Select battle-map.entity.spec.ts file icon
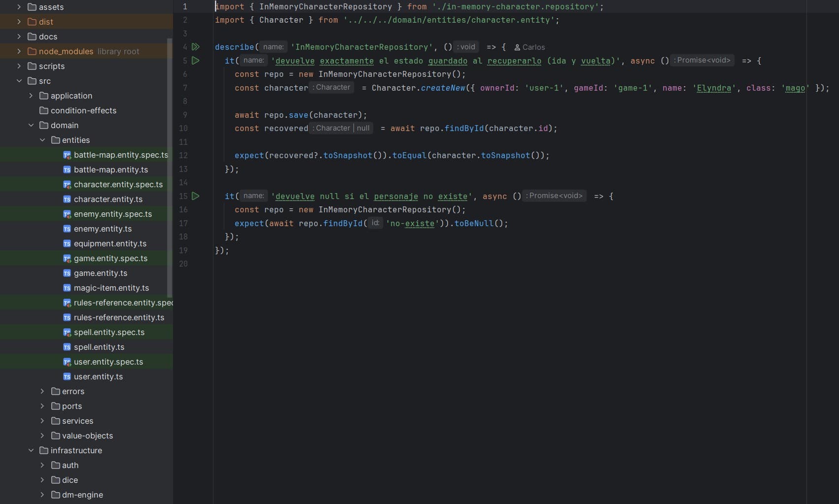Image resolution: width=839 pixels, height=504 pixels. pos(67,155)
